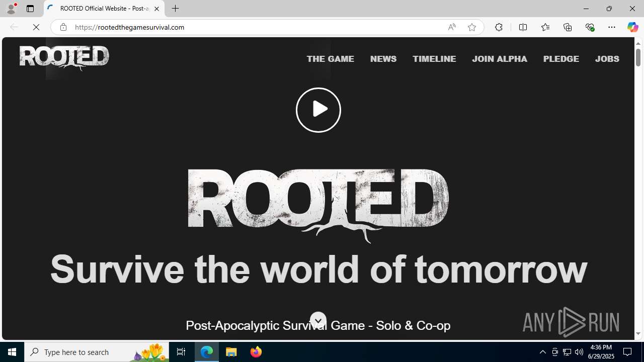
Task: Open THE GAME menu item
Action: pos(331,59)
